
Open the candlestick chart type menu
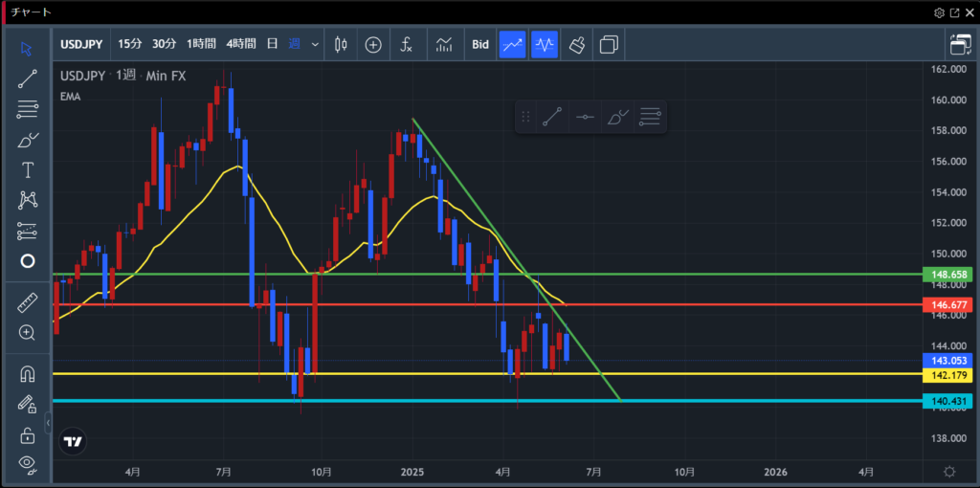point(341,45)
